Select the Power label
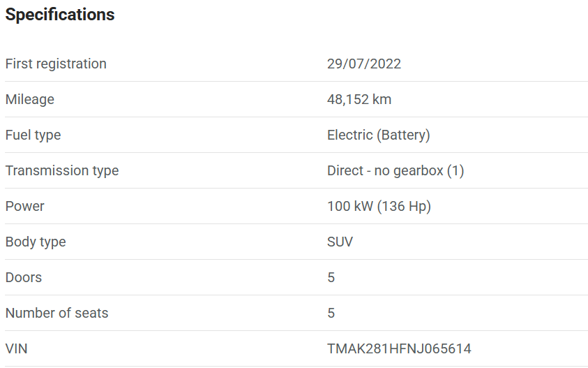Image resolution: width=588 pixels, height=368 pixels. (x=25, y=206)
